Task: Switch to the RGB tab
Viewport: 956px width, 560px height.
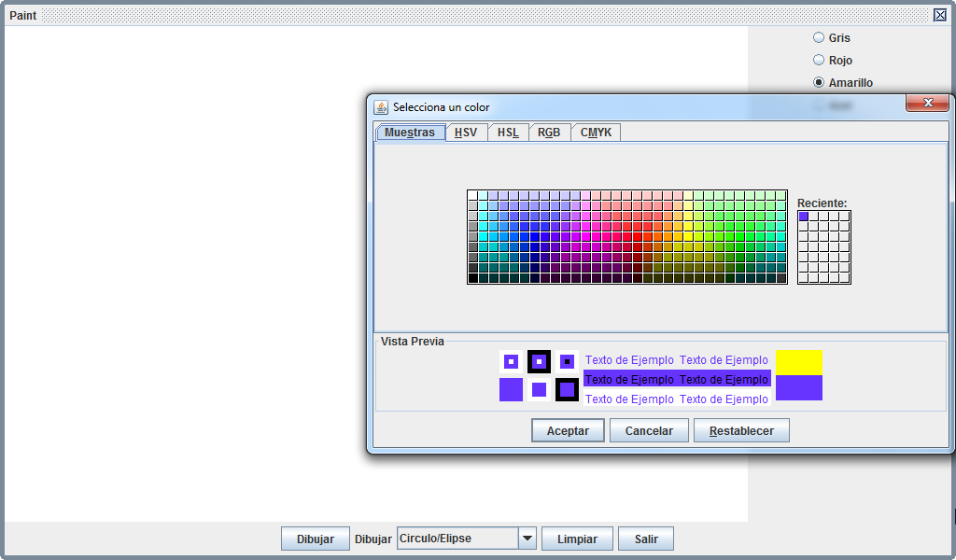Action: click(x=549, y=132)
